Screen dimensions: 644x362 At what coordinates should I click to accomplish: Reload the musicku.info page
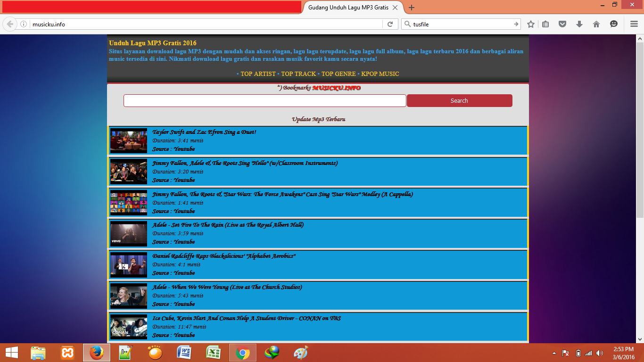pos(390,24)
